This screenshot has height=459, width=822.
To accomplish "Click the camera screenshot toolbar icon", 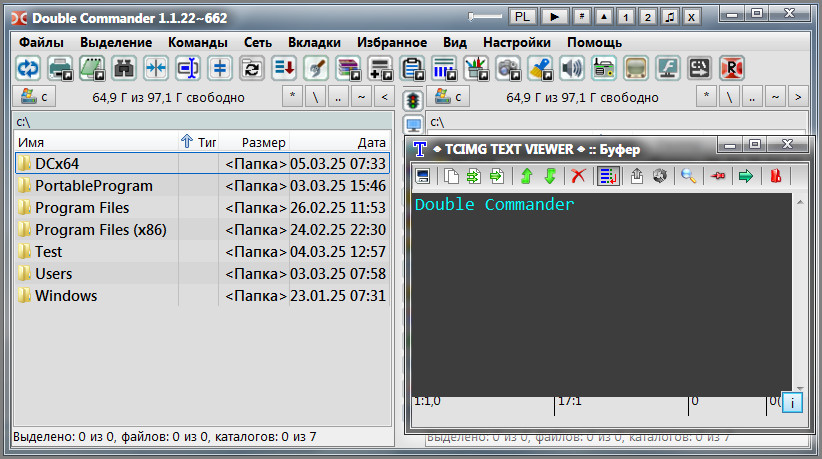I will [508, 68].
